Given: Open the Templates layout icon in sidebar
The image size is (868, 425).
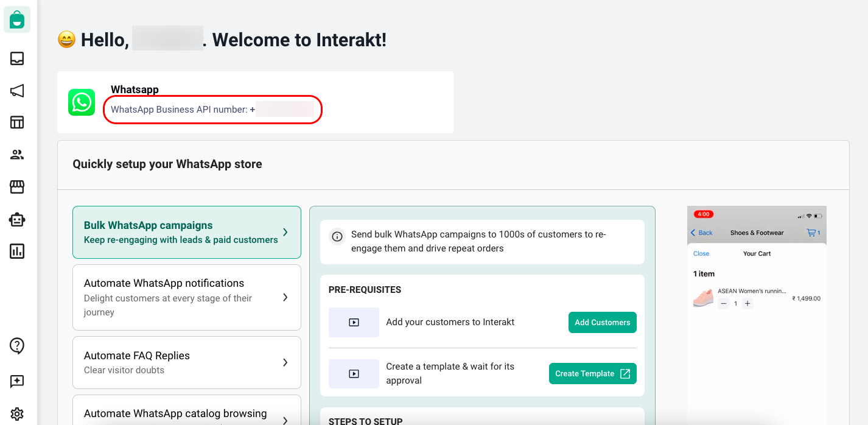Looking at the screenshot, I should coord(17,122).
